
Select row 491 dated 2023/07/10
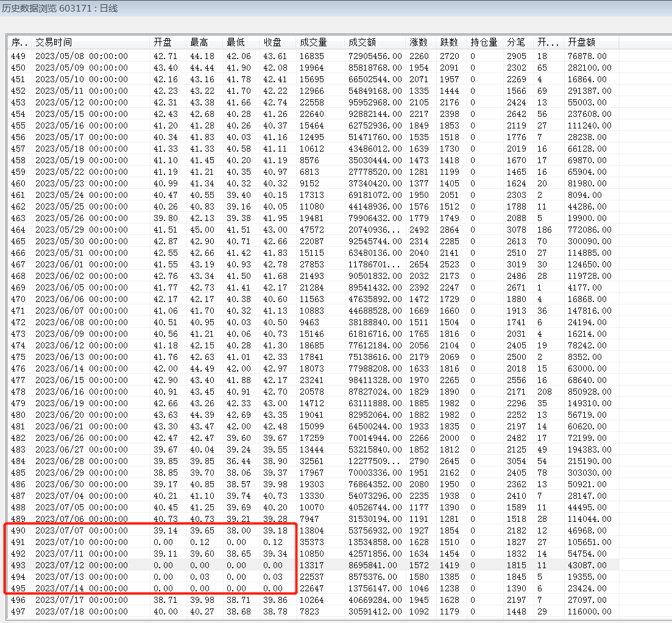pos(82,542)
